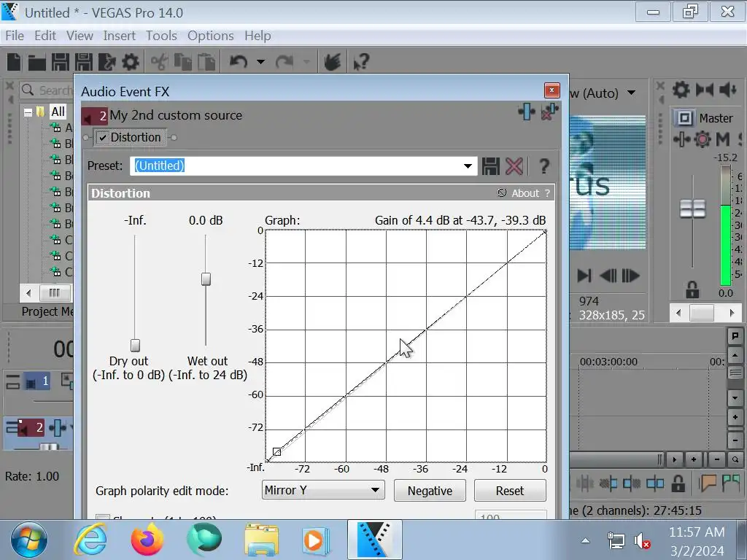Click the graph control point near -Inf.
Viewport: 747px width, 560px height.
[x=276, y=452]
